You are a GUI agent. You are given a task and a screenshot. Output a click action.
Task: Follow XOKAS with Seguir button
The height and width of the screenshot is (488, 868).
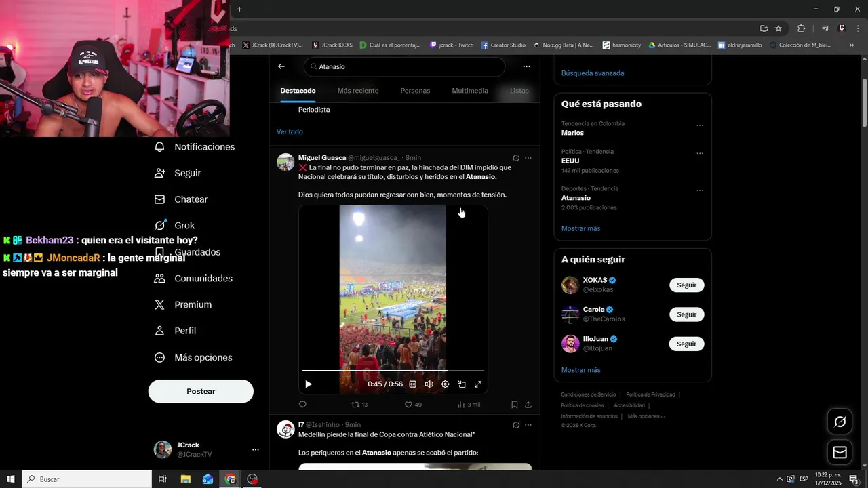[x=686, y=285]
